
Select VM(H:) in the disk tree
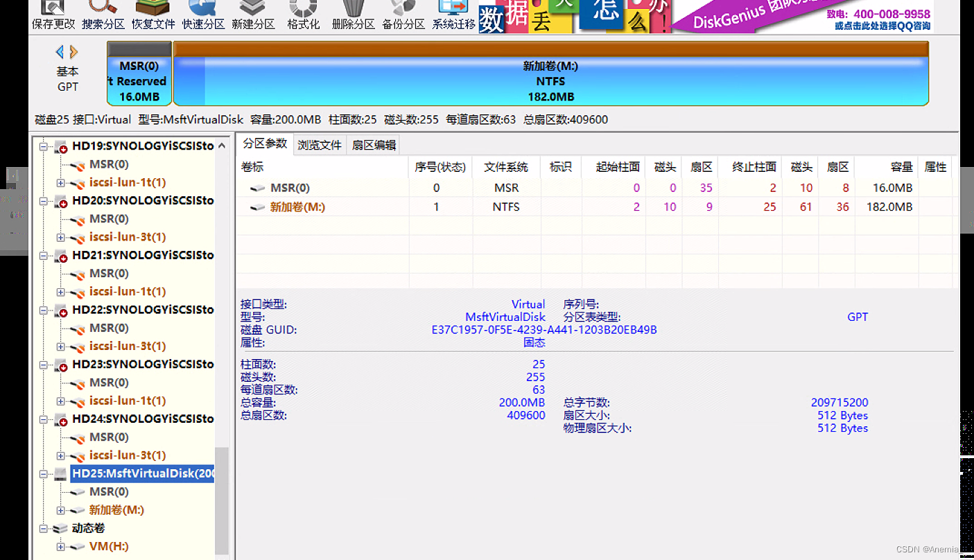[109, 547]
